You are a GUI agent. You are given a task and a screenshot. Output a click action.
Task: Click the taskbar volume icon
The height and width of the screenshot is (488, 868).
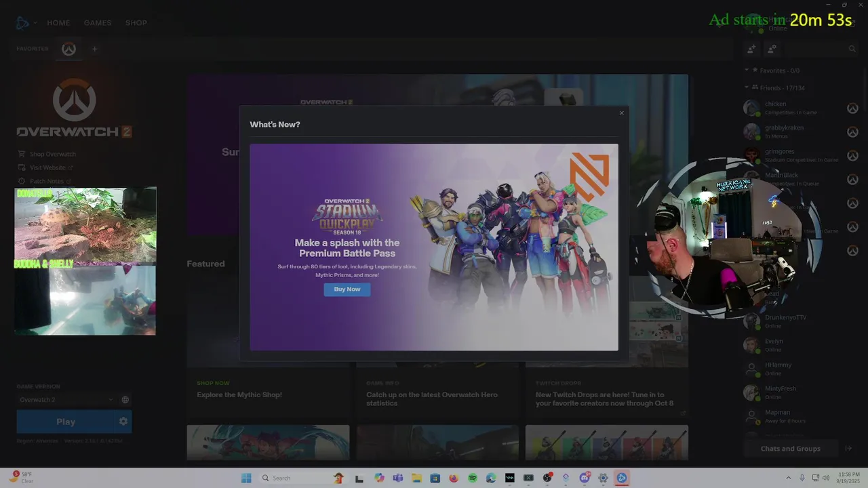tap(826, 478)
